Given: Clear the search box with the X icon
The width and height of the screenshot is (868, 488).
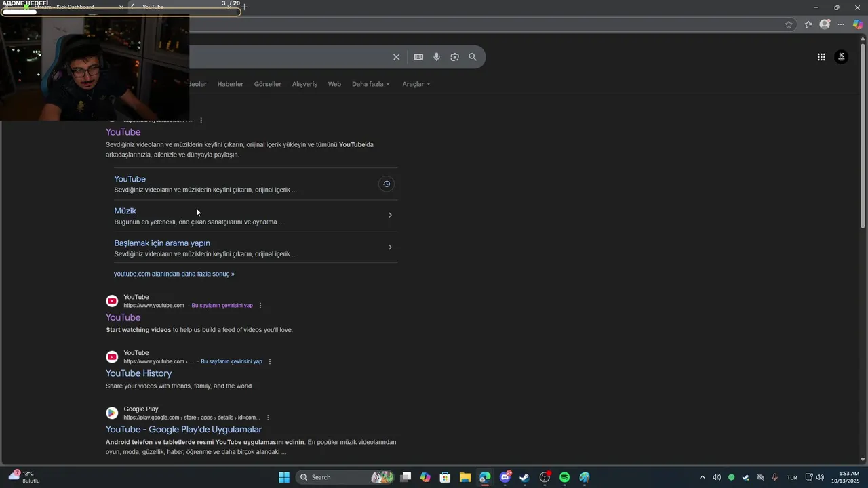Looking at the screenshot, I should (397, 57).
